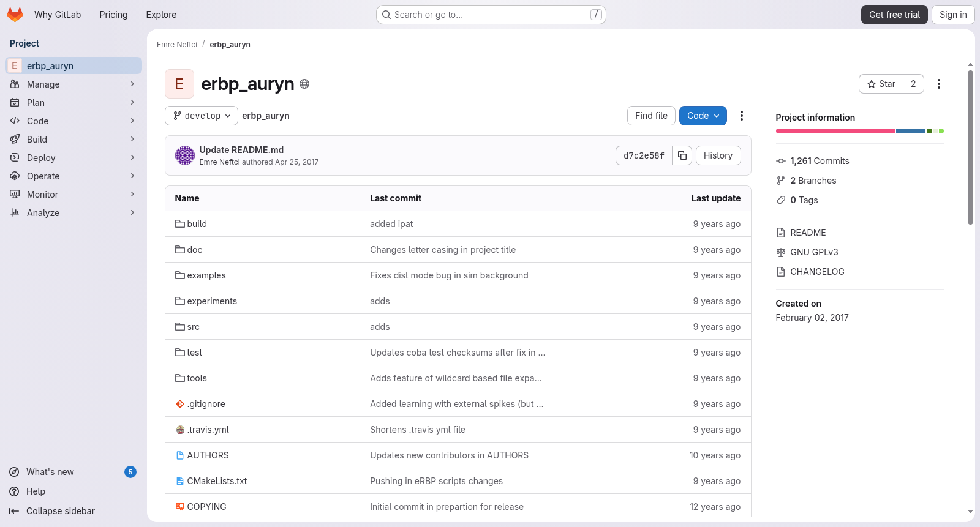This screenshot has width=980, height=527.
Task: Open the 2 Branches link
Action: [x=813, y=181]
